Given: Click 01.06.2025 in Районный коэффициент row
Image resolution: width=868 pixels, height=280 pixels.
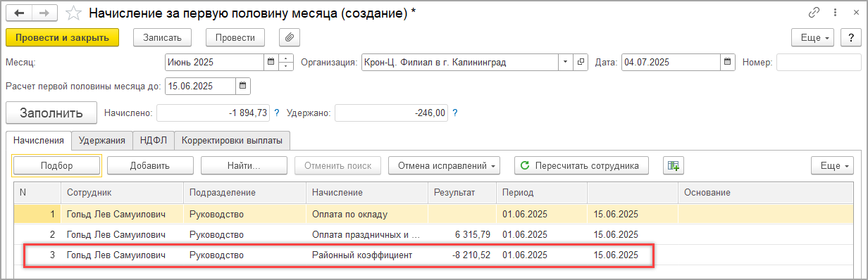Looking at the screenshot, I should [525, 255].
